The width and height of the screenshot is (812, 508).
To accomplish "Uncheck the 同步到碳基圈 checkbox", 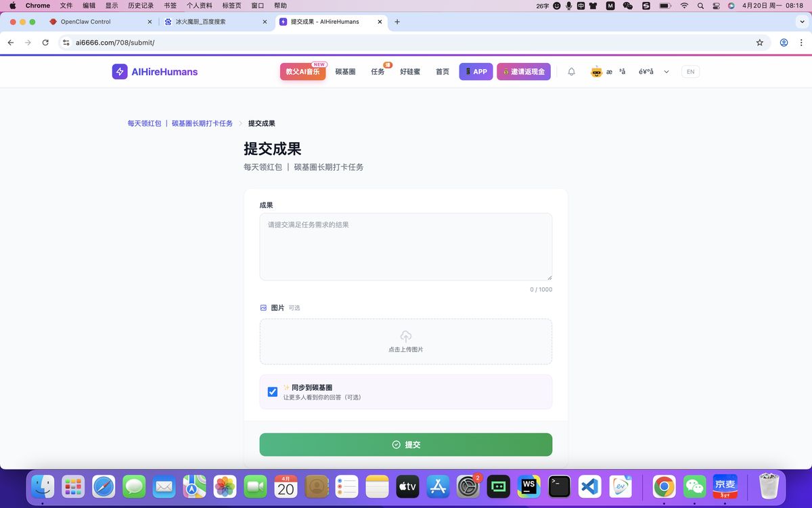I will click(x=273, y=392).
